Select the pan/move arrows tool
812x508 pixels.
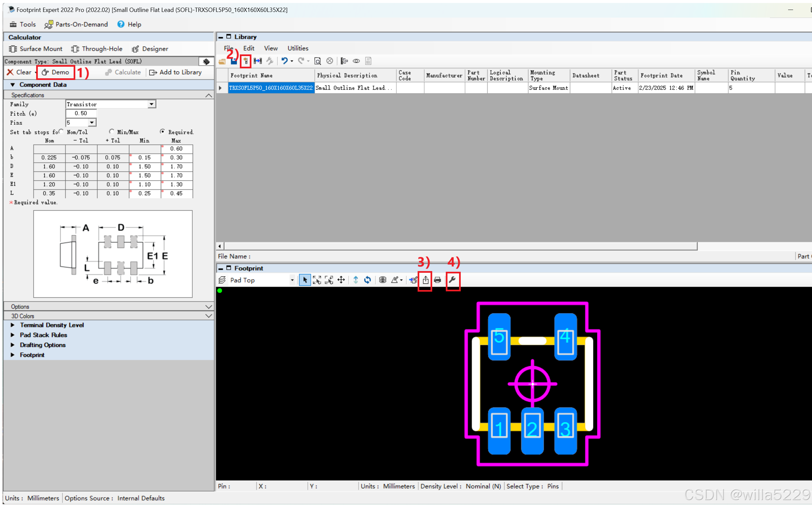(x=341, y=280)
